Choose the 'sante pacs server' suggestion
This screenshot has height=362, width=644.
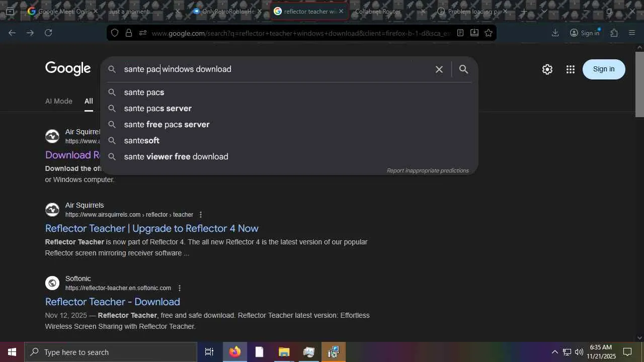(289, 109)
